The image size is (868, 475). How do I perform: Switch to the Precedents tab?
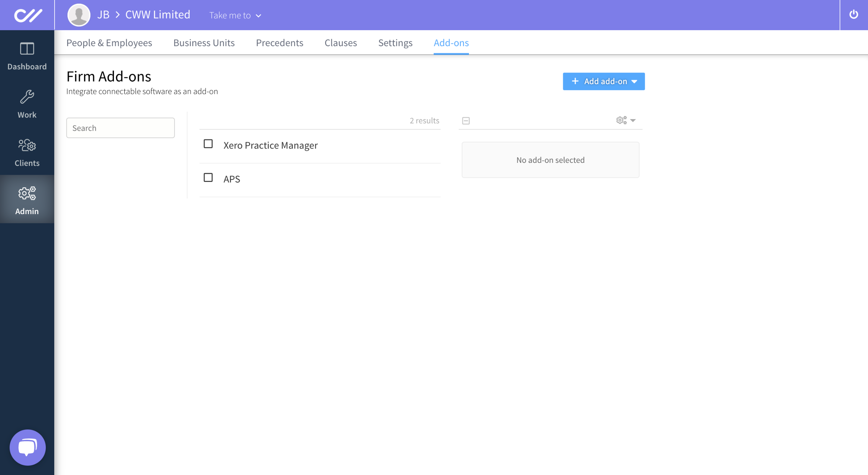pyautogui.click(x=279, y=43)
